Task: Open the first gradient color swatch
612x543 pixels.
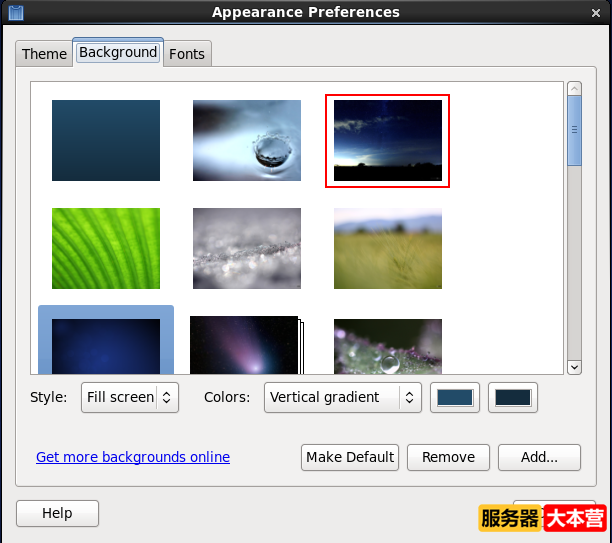Action: coord(456,397)
